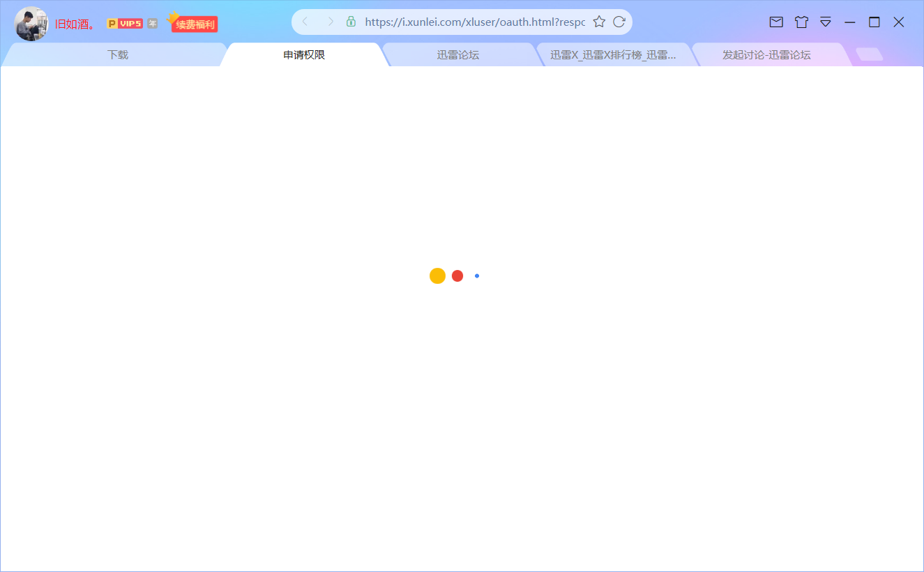Click the back navigation arrow
Image resolution: width=924 pixels, height=572 pixels.
[305, 21]
